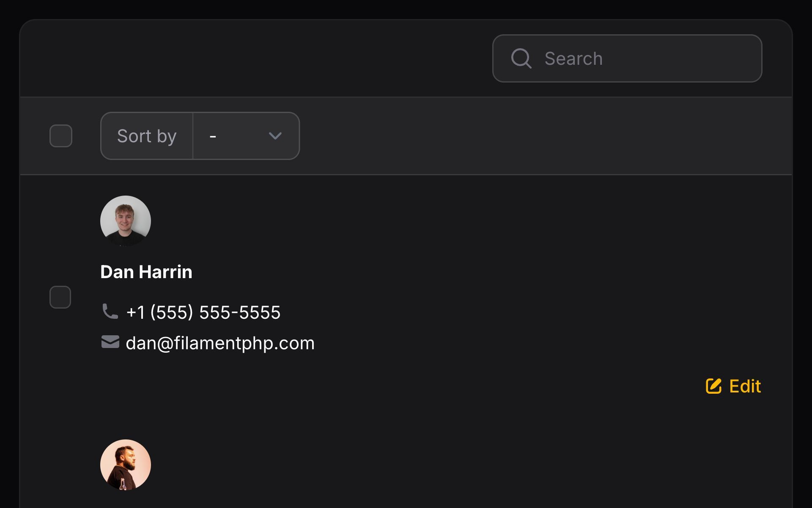Click the Sort by label
This screenshot has width=812, height=508.
click(147, 136)
